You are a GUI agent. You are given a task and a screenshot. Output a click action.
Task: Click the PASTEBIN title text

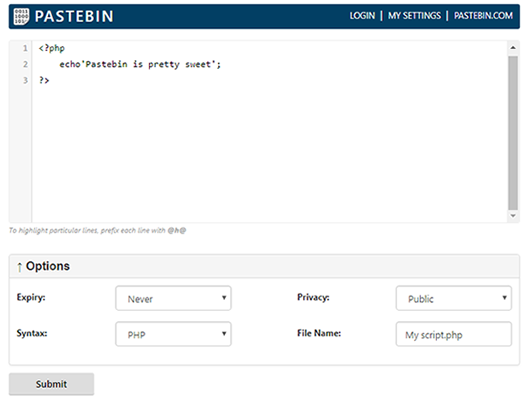pos(74,16)
